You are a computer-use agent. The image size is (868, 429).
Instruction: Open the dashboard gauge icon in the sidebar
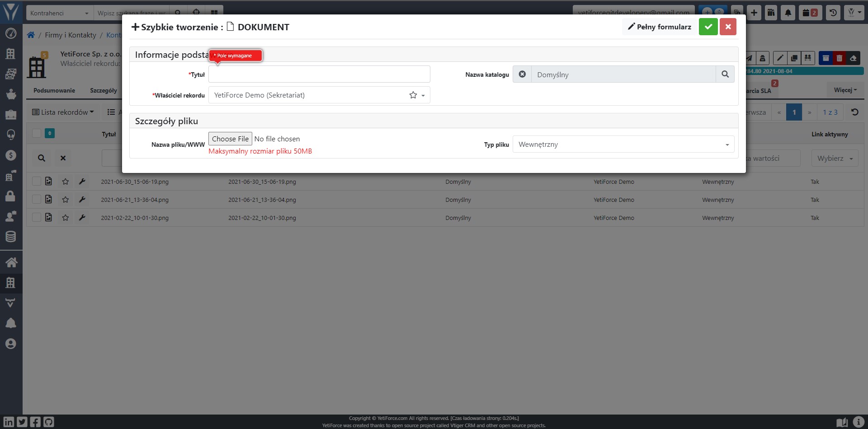click(x=11, y=33)
